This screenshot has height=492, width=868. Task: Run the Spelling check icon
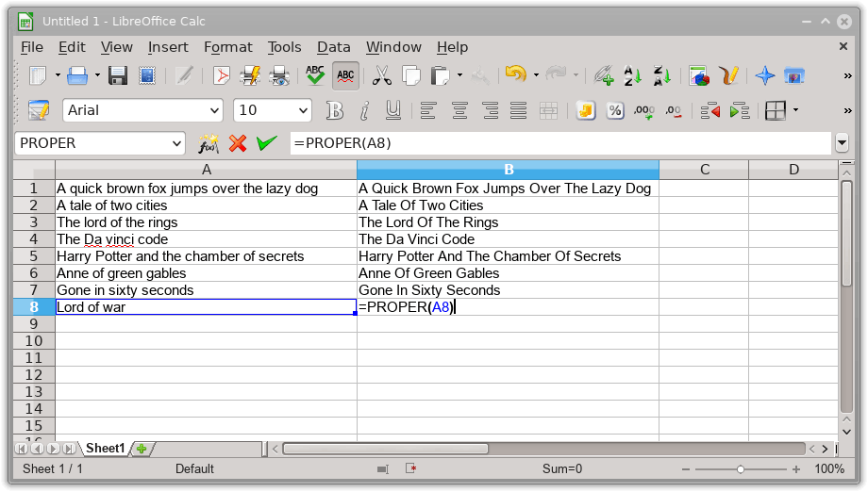tap(315, 75)
